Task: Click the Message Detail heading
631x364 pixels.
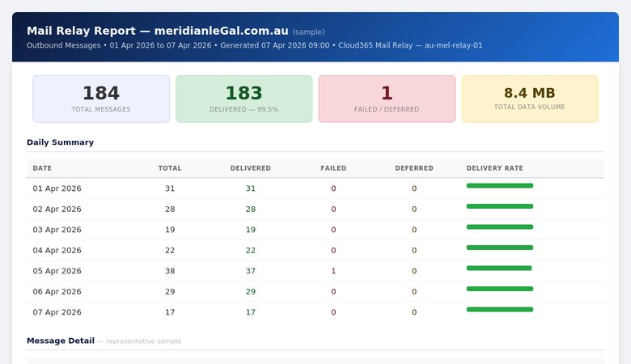Action: point(61,341)
